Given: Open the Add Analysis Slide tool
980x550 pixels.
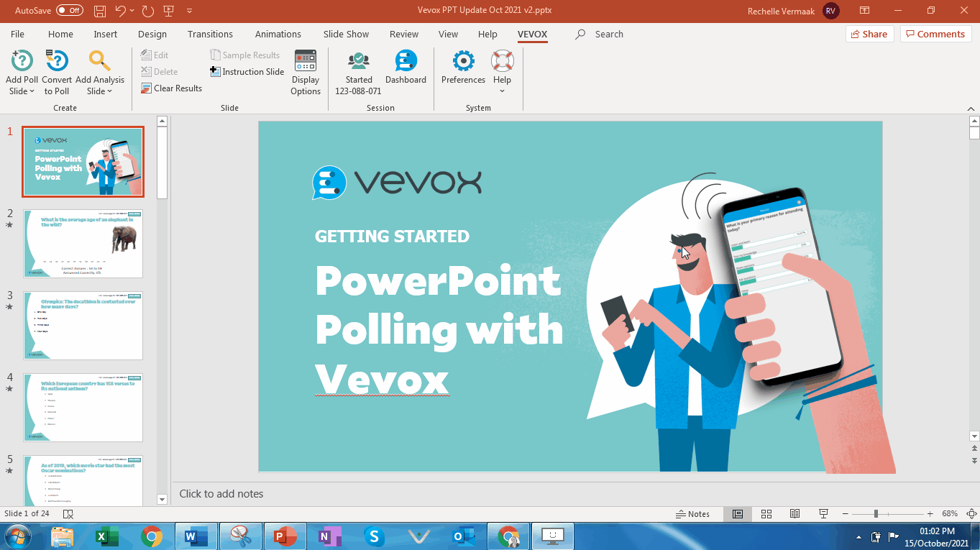Looking at the screenshot, I should coord(100,72).
